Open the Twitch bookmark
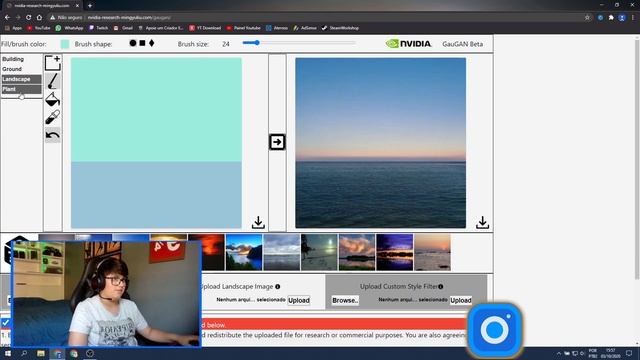Viewport: 640px width, 360px height. (x=99, y=28)
